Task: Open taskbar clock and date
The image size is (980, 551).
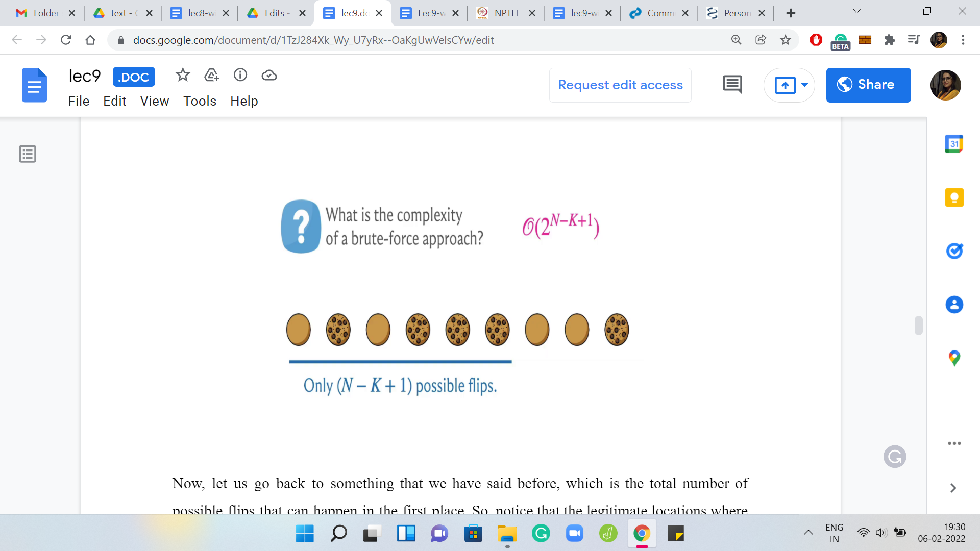Action: (x=941, y=533)
